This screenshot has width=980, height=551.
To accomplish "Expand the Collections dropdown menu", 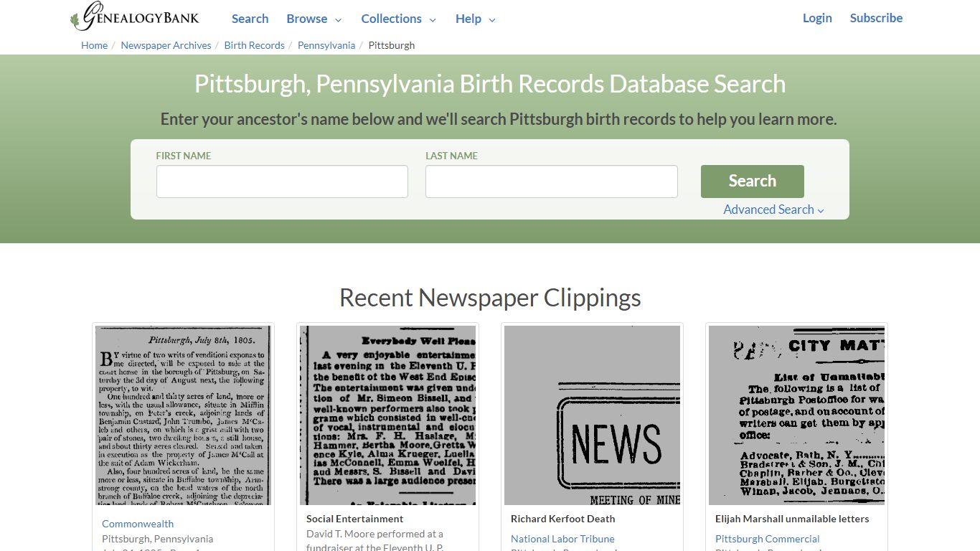I will [x=398, y=19].
